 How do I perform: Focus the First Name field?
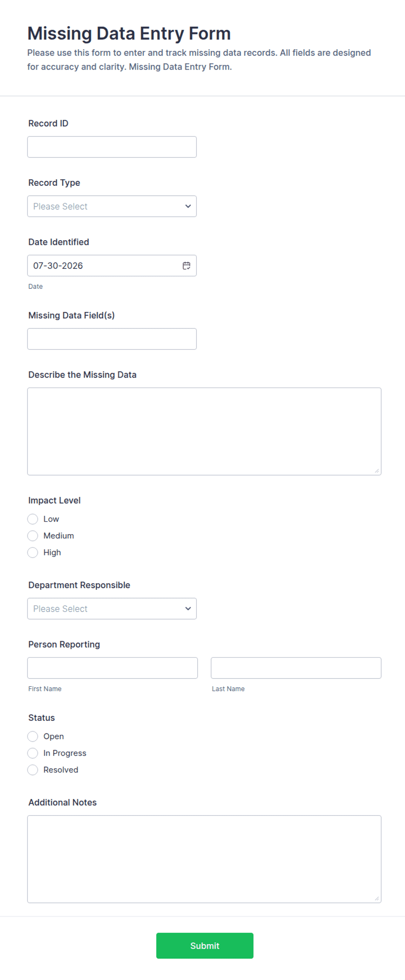(x=112, y=668)
